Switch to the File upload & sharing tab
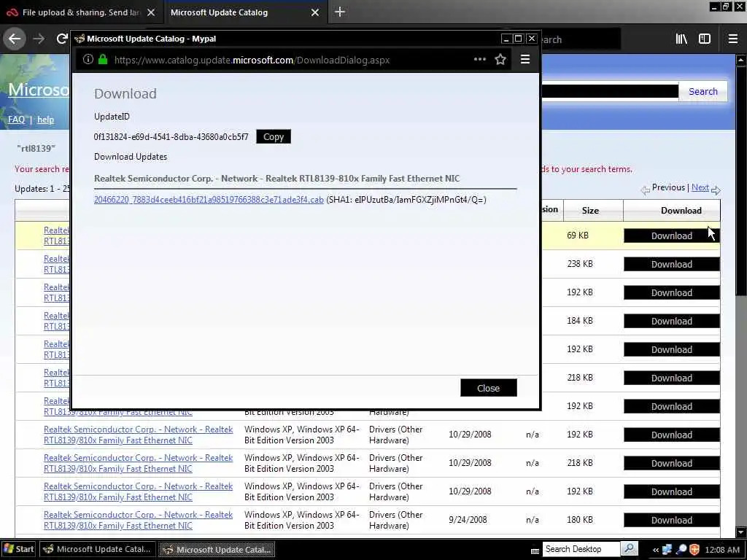Screen dimensions: 747x560 click(81, 12)
